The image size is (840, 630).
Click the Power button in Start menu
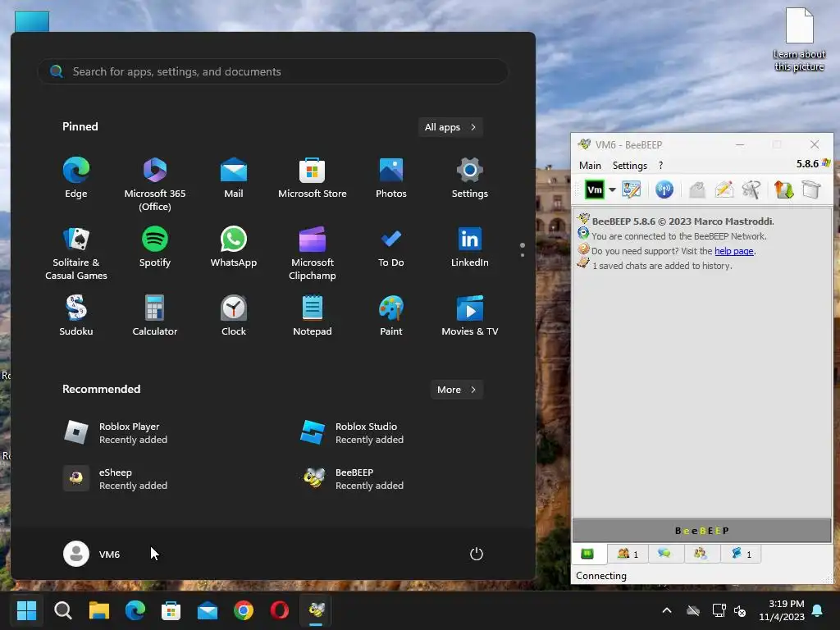pyautogui.click(x=477, y=554)
